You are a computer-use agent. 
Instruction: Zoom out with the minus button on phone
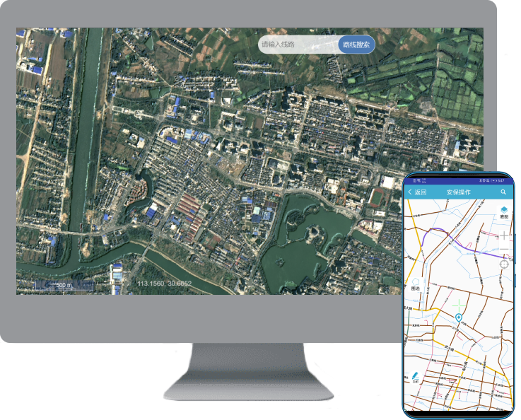tap(504, 249)
